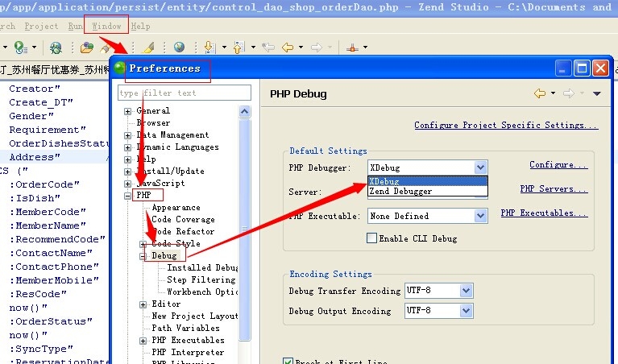Click the last edit location icon

[268, 48]
